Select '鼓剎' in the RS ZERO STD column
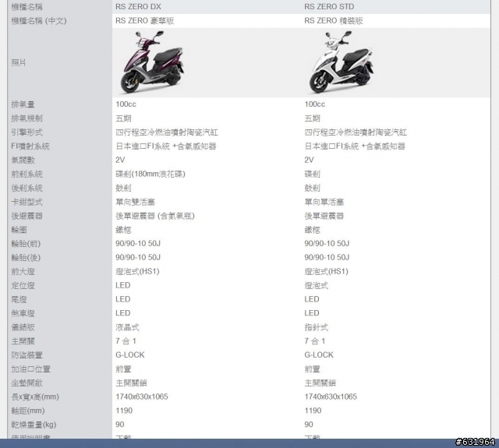Image resolution: width=499 pixels, height=448 pixels. [312, 188]
